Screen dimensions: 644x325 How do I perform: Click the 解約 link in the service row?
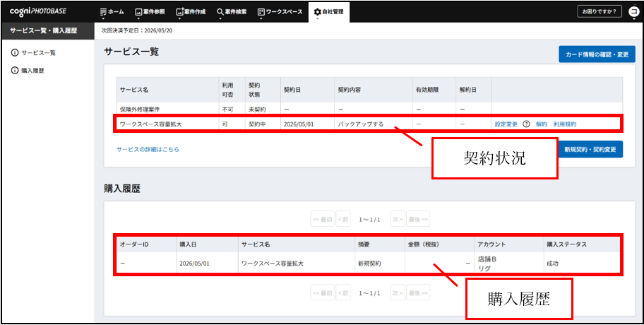pyautogui.click(x=542, y=124)
